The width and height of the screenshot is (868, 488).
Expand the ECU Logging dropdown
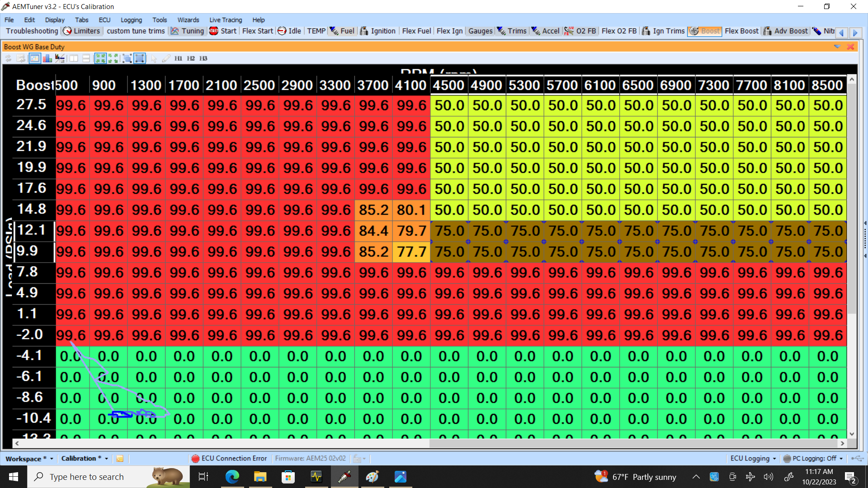[774, 459]
